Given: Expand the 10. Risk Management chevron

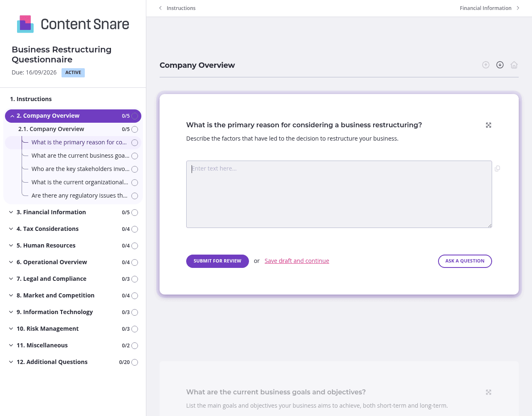Looking at the screenshot, I should click(x=11, y=329).
